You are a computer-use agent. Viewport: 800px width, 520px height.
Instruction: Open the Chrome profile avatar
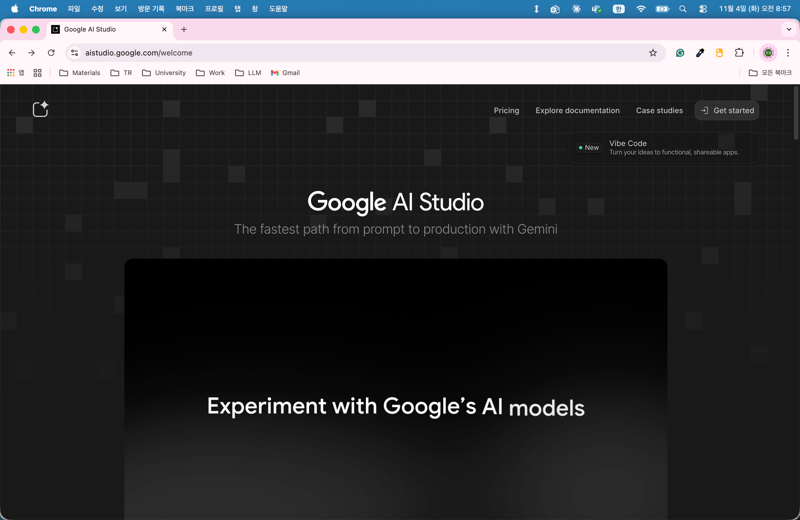(768, 53)
